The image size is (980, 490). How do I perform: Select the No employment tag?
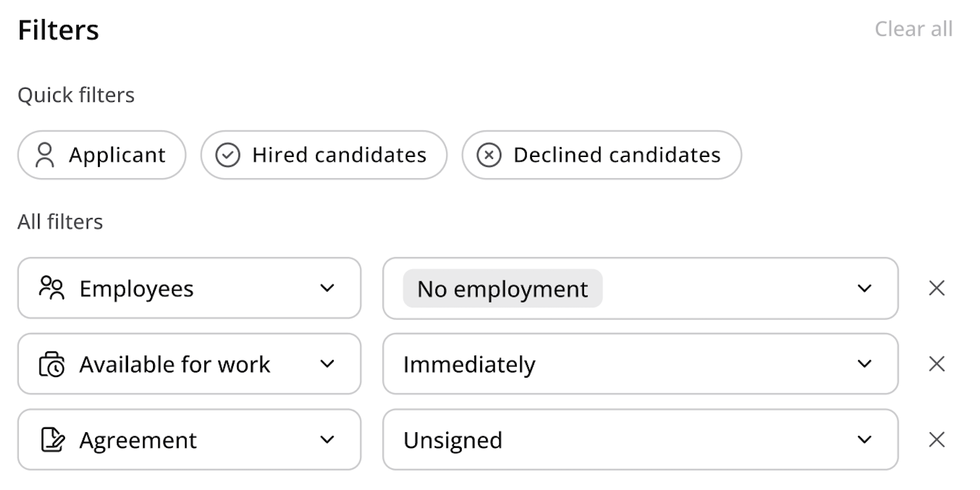502,288
